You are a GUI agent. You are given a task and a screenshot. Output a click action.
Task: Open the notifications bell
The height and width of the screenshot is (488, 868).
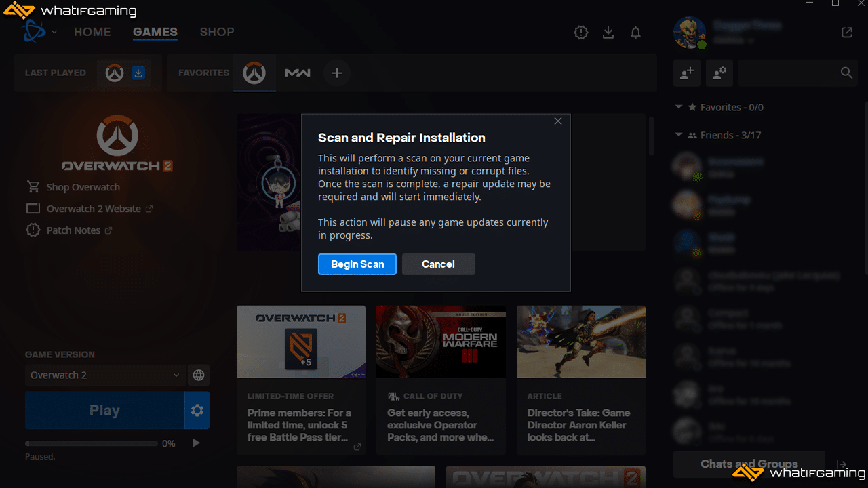pyautogui.click(x=635, y=32)
